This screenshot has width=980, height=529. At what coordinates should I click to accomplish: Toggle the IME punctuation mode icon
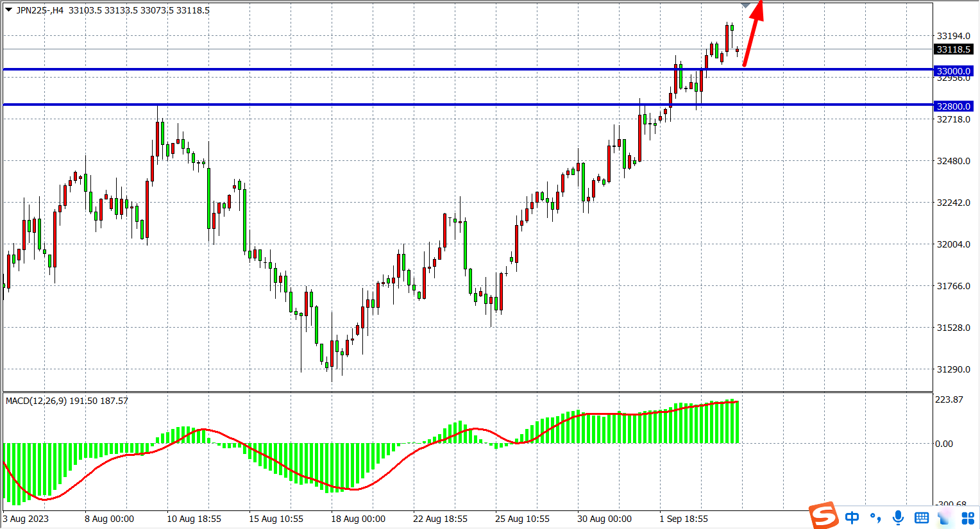tap(875, 517)
